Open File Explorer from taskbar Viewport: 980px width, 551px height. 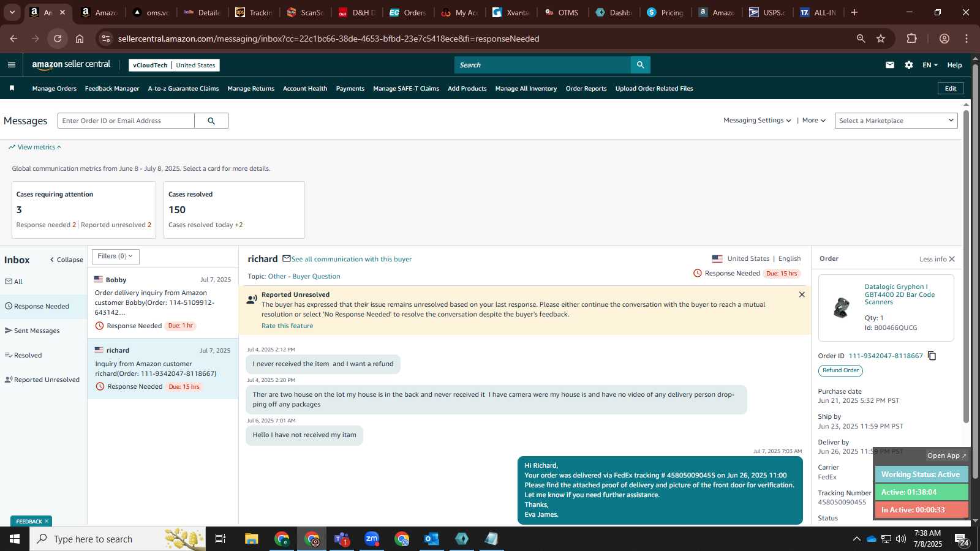pos(251,539)
